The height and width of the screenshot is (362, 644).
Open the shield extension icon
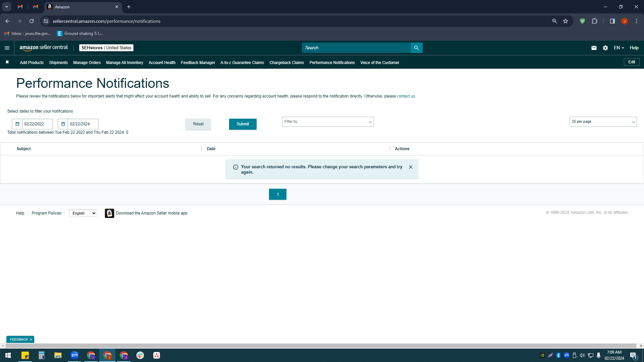click(x=582, y=21)
